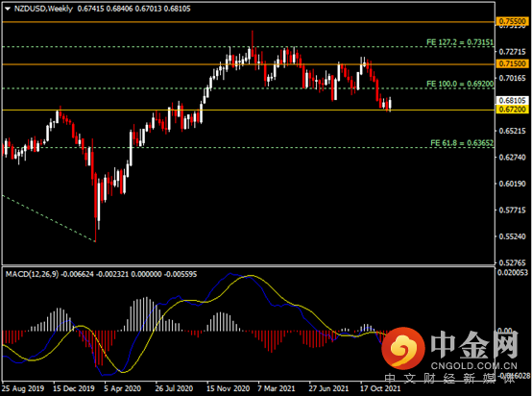
Task: Select the FE 127.2 = 0.73151 label
Action: click(x=460, y=42)
